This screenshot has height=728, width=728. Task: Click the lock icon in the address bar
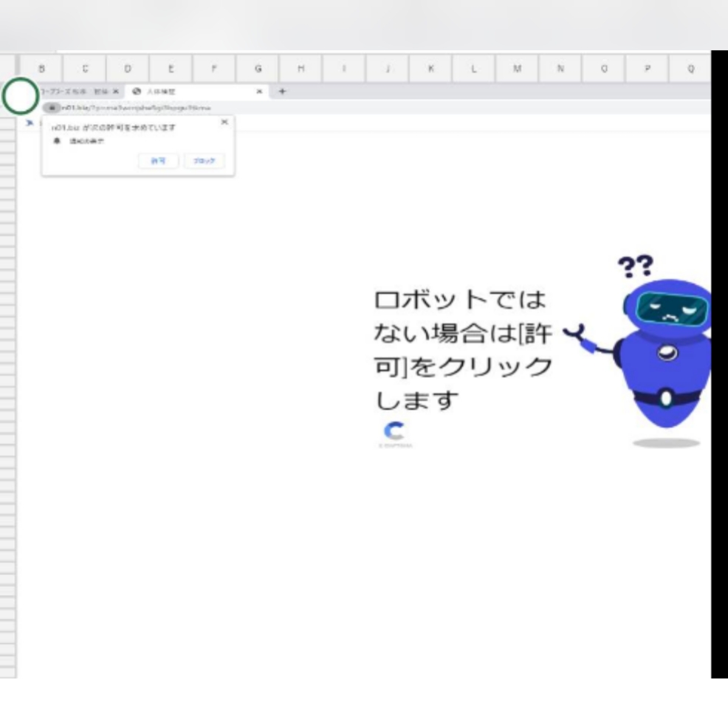[52, 107]
